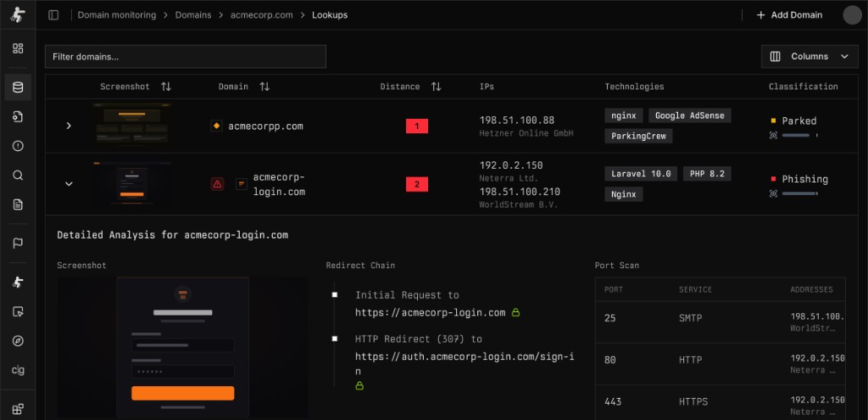Viewport: 868px width, 420px height.
Task: Click the user avatar circle
Action: [853, 15]
